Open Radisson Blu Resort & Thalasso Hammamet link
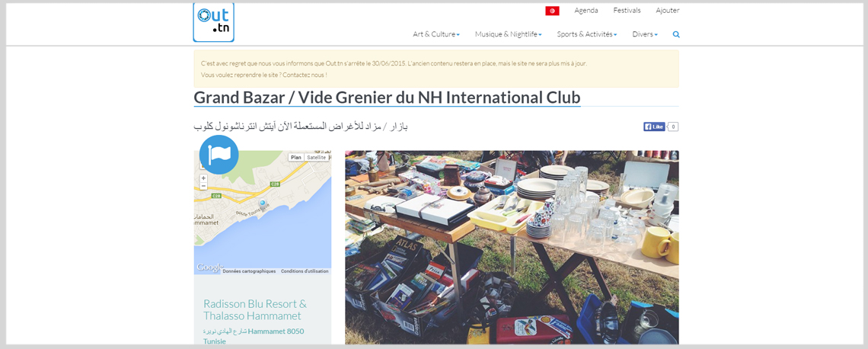This screenshot has height=349, width=868. pyautogui.click(x=254, y=309)
